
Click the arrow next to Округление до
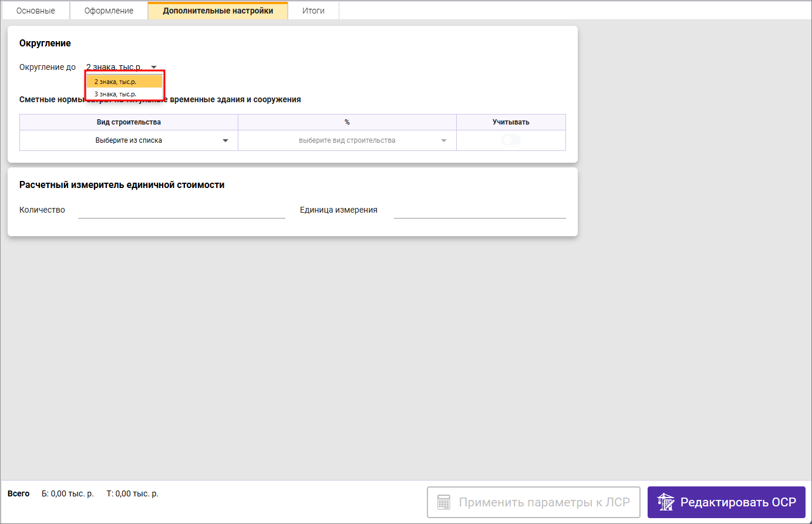(154, 67)
